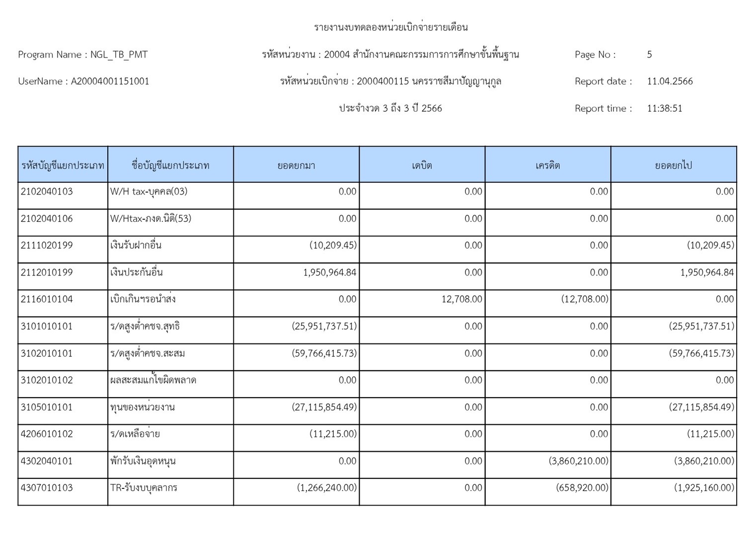Click account name TR-รับงบบุคลากร

[x=144, y=488]
